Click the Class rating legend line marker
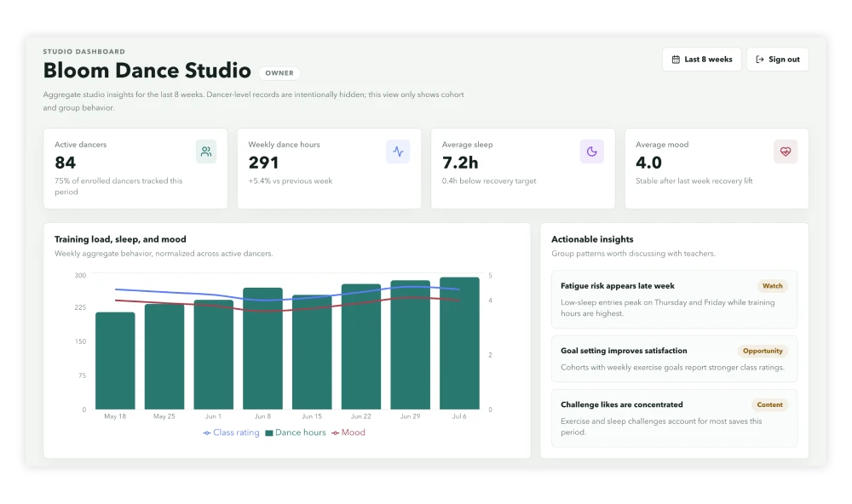The width and height of the screenshot is (852, 504). tap(206, 432)
